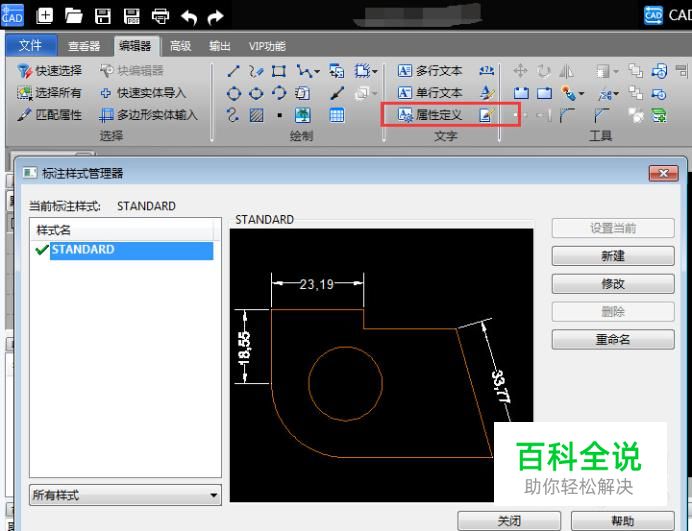Click the 重命名 button
Viewport: 692px width, 531px height.
pyautogui.click(x=613, y=340)
